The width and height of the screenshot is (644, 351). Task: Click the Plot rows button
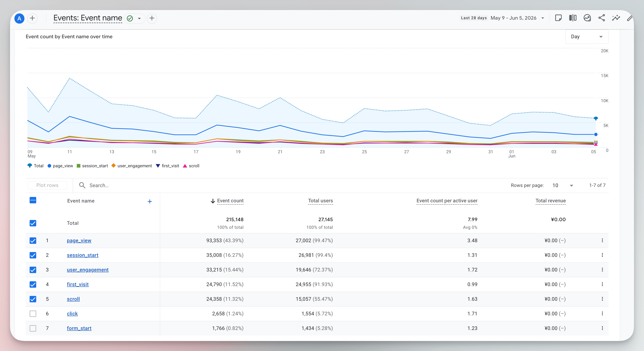pyautogui.click(x=47, y=185)
